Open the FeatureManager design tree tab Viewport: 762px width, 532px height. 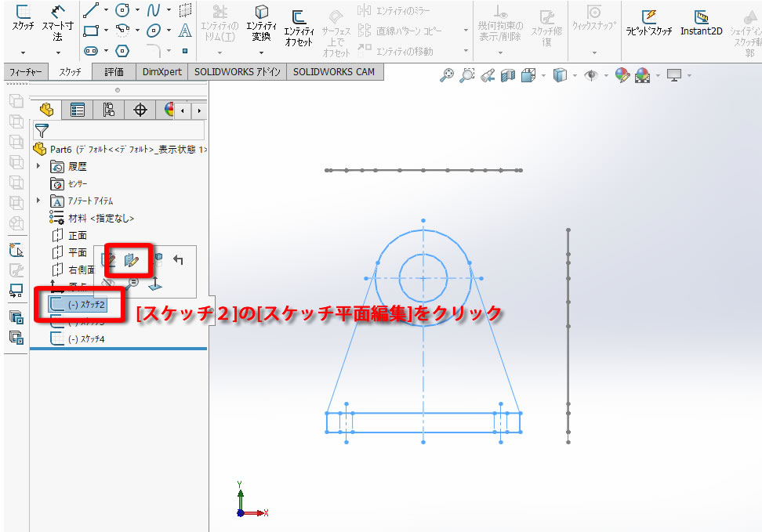pyautogui.click(x=47, y=110)
